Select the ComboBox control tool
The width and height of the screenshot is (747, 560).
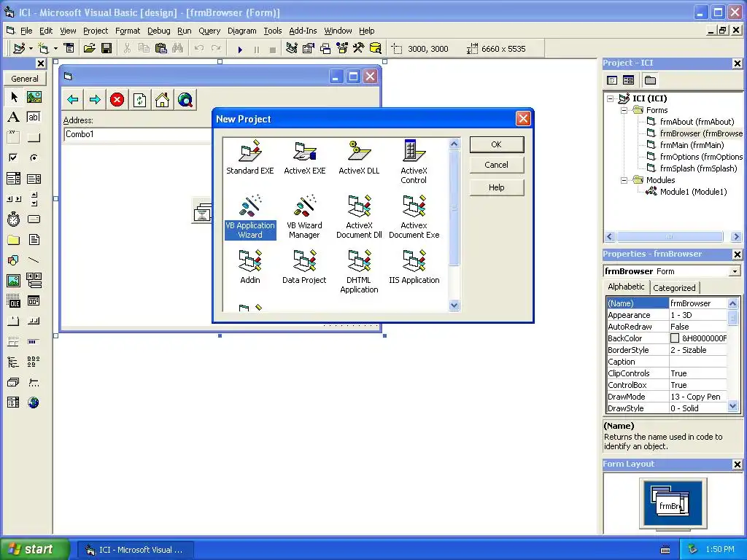[14, 179]
